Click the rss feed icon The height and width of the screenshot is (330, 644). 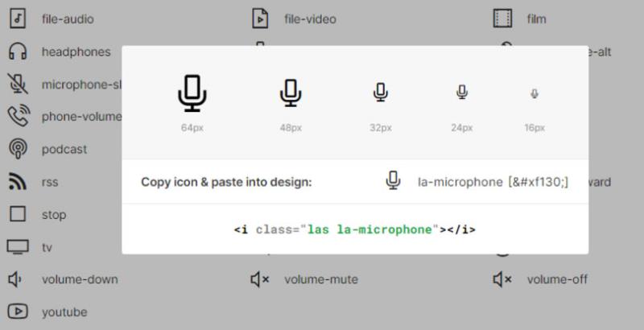[18, 181]
